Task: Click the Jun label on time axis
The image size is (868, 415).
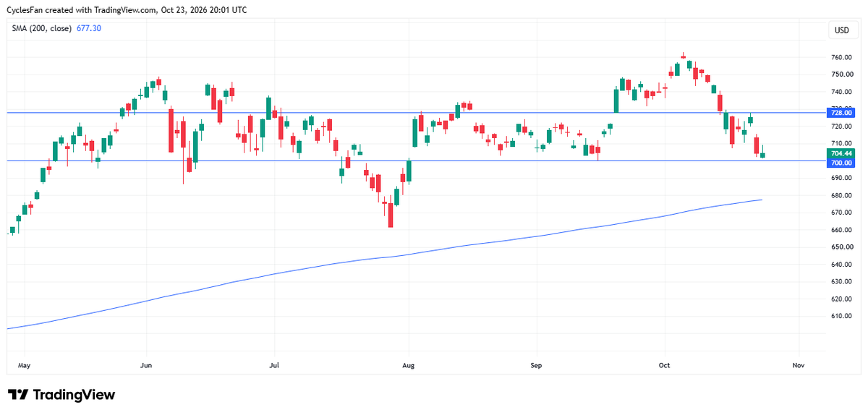Action: coord(146,366)
